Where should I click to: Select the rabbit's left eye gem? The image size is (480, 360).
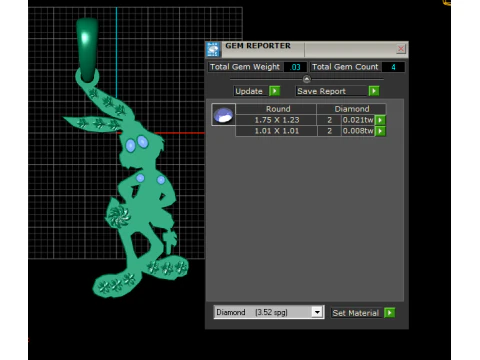click(x=130, y=145)
